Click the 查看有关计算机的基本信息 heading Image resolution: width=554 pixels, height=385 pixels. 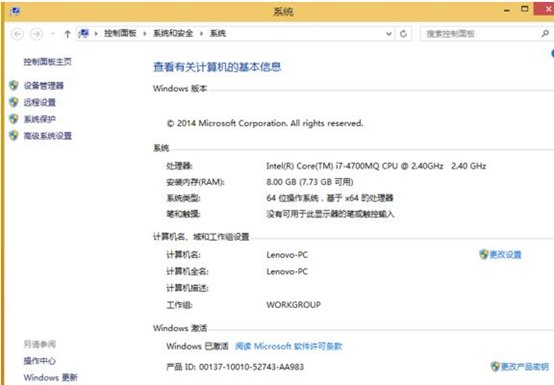[217, 67]
